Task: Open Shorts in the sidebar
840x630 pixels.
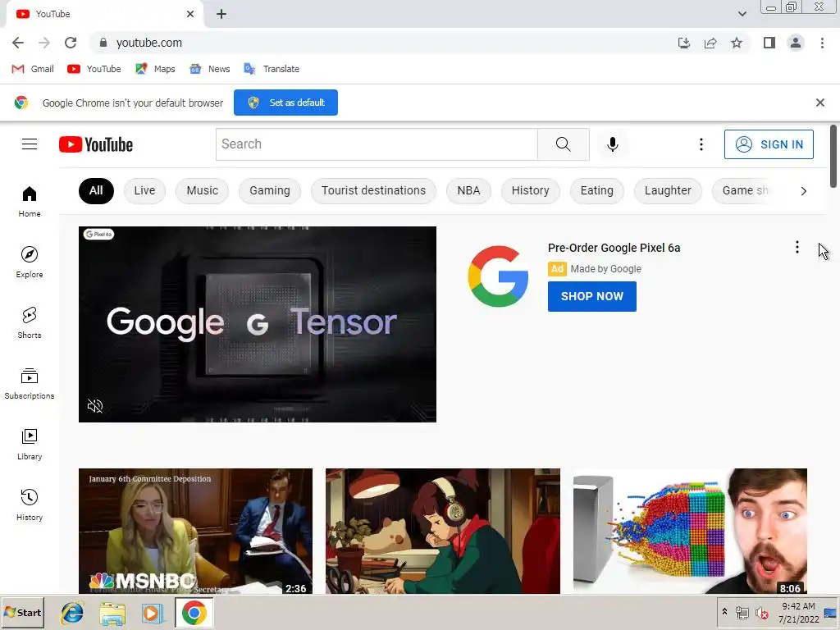Action: point(30,322)
